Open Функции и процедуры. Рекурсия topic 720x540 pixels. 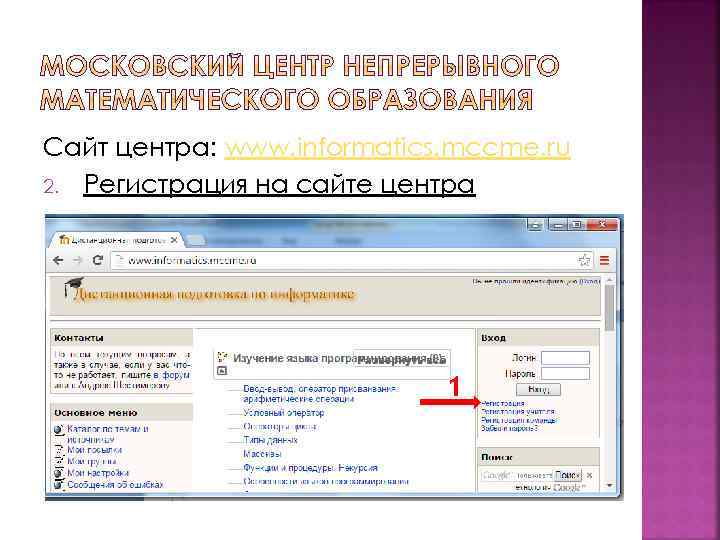click(310, 468)
